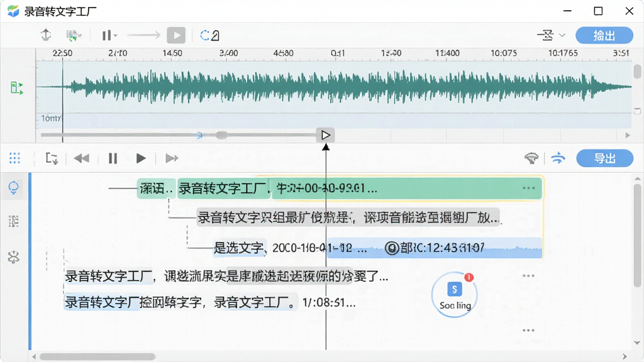Open the pause dropdown in the top toolbar
The width and height of the screenshot is (644, 362).
point(109,35)
